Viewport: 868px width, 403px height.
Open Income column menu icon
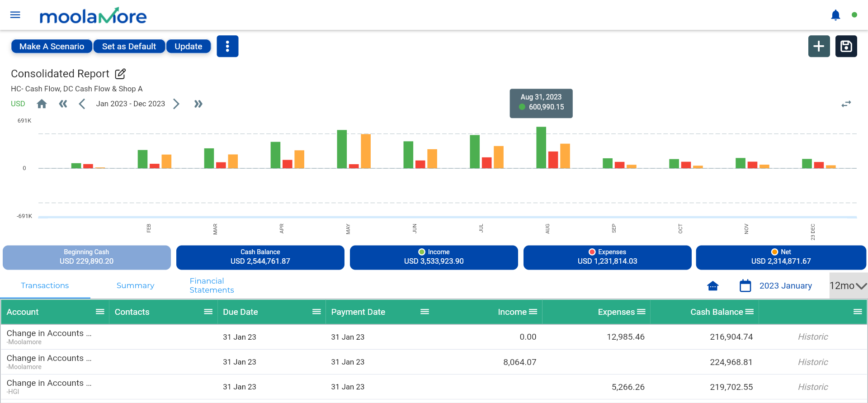[x=533, y=312]
